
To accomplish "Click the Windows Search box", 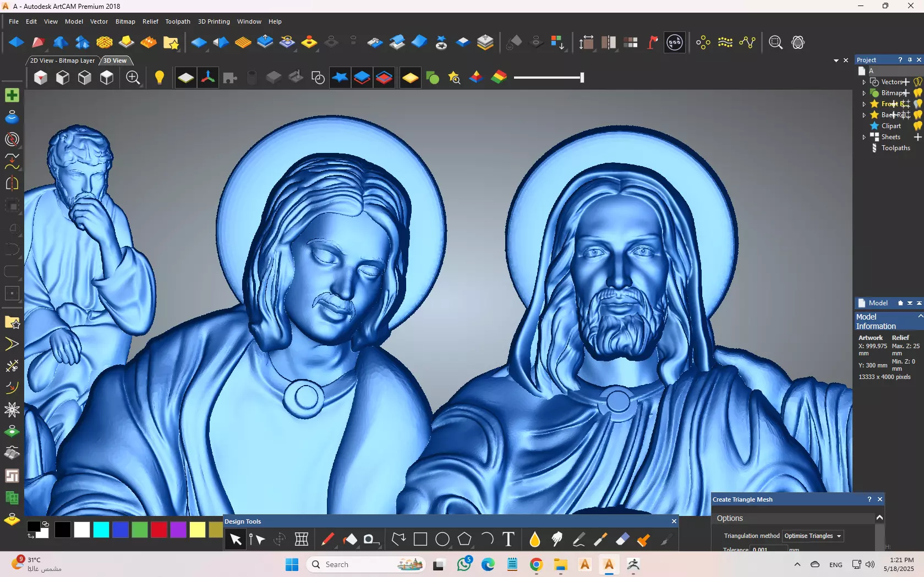I will click(x=367, y=564).
